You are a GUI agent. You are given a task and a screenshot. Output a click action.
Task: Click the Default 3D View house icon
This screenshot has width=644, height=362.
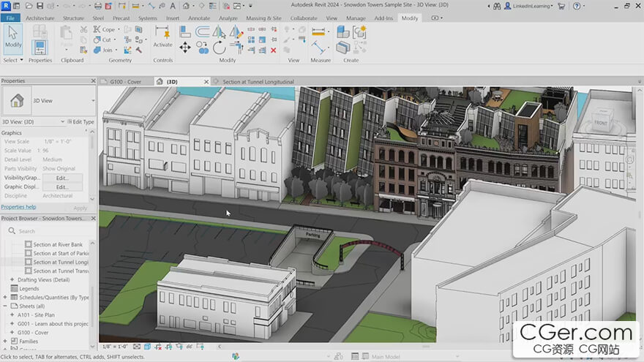pos(186,6)
